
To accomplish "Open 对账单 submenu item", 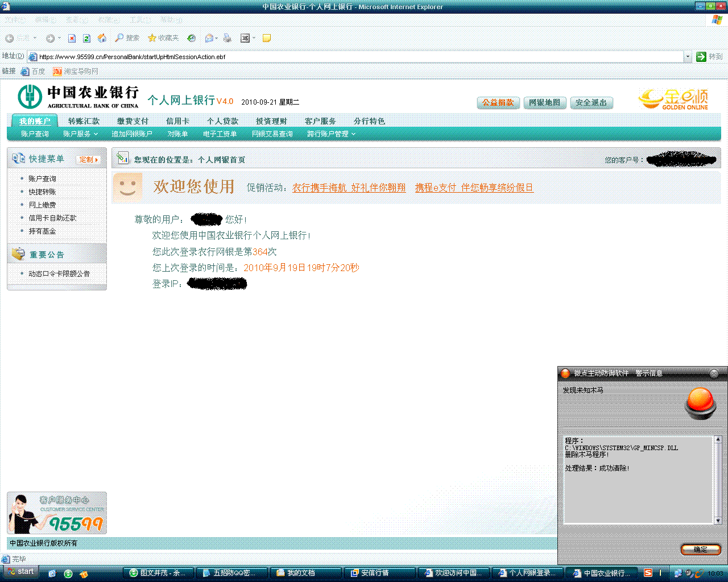I will point(177,134).
